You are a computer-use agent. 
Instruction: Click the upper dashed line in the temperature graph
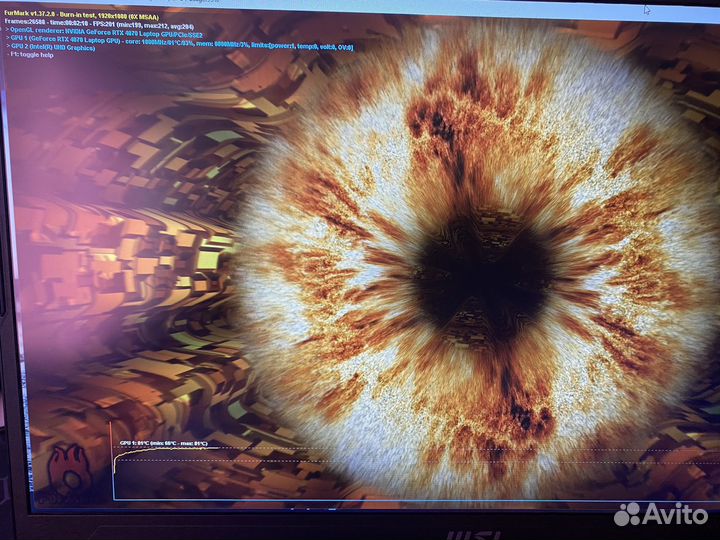click(x=300, y=447)
